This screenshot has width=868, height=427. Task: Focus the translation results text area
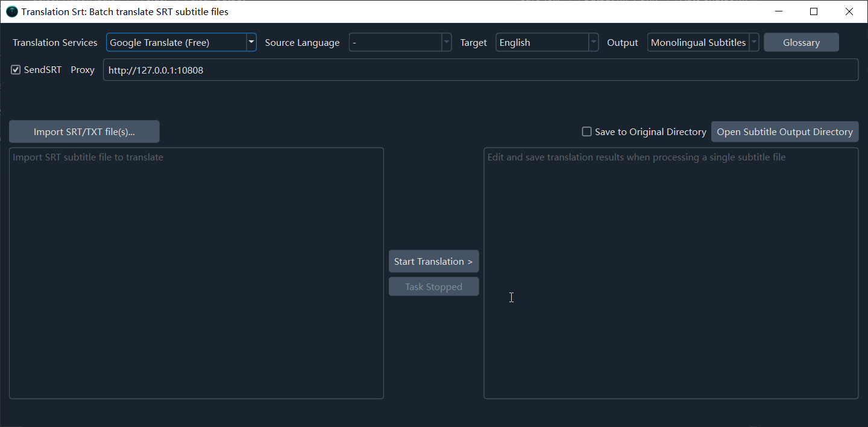[671, 273]
